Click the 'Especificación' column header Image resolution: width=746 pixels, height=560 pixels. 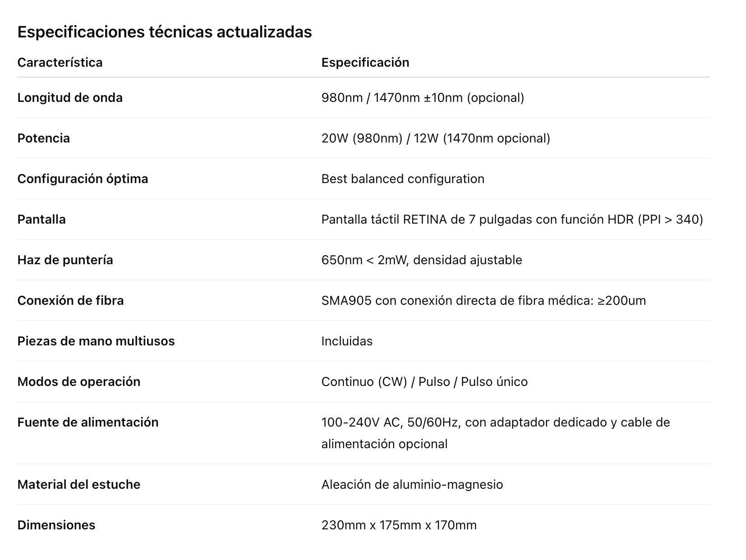[365, 62]
